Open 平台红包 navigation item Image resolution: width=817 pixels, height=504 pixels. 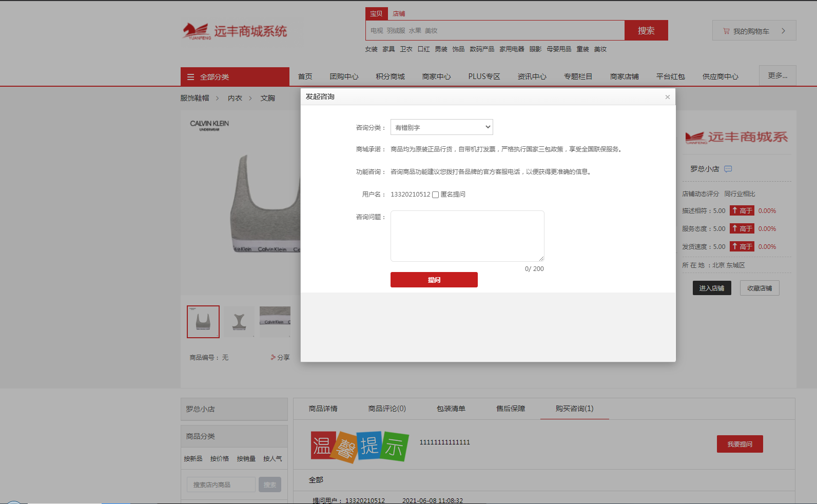(x=670, y=76)
